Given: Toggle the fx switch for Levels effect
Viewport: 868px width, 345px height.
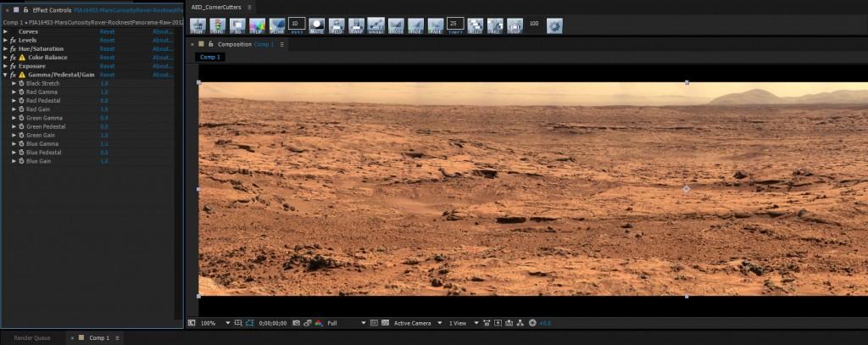Looking at the screenshot, I should click(x=13, y=40).
